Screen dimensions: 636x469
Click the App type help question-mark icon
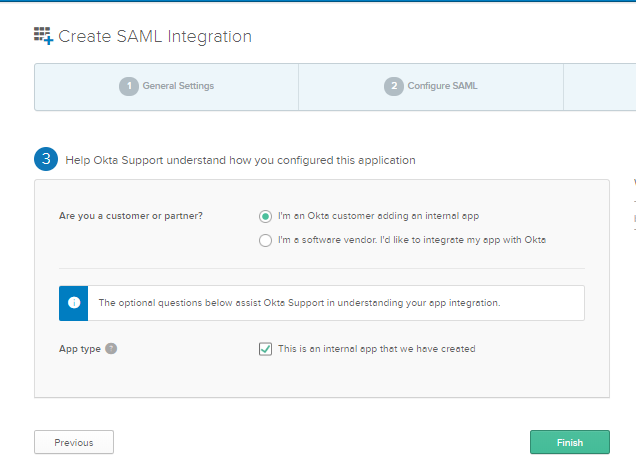coord(111,349)
